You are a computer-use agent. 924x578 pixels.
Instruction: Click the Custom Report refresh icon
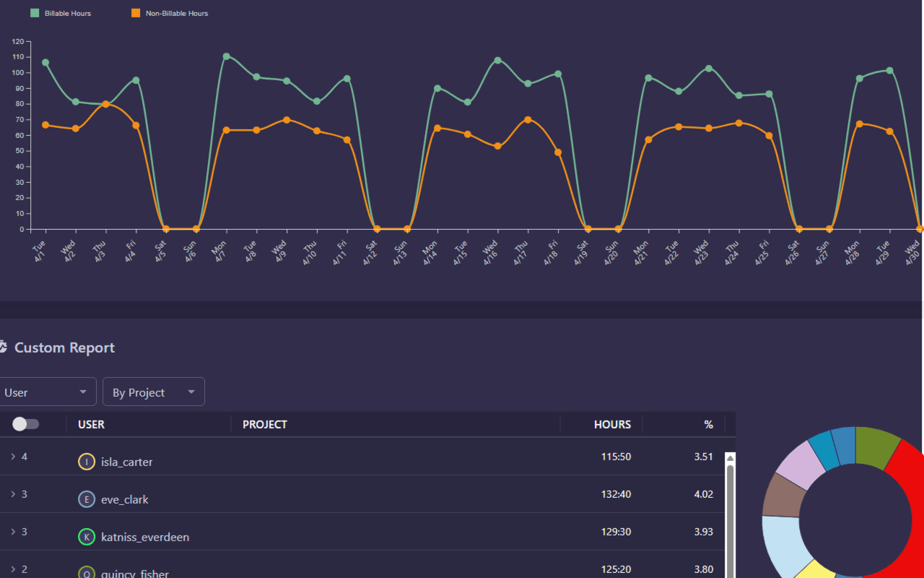4,346
